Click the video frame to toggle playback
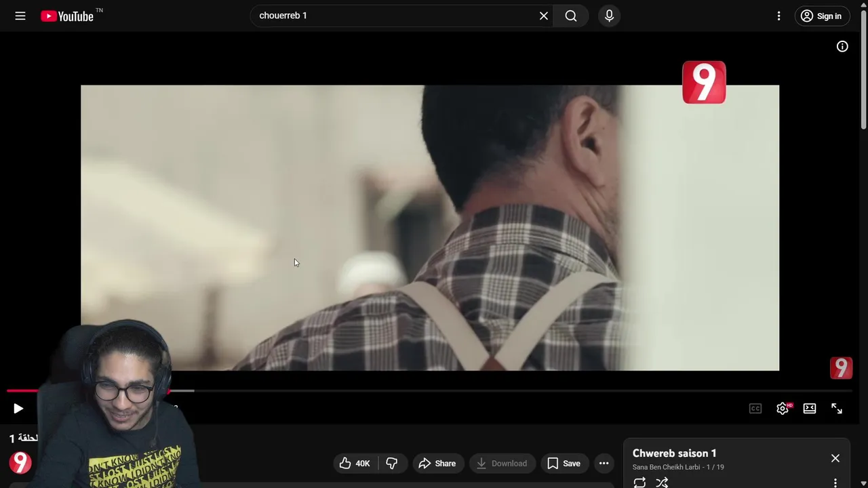The height and width of the screenshot is (488, 868). [x=430, y=228]
